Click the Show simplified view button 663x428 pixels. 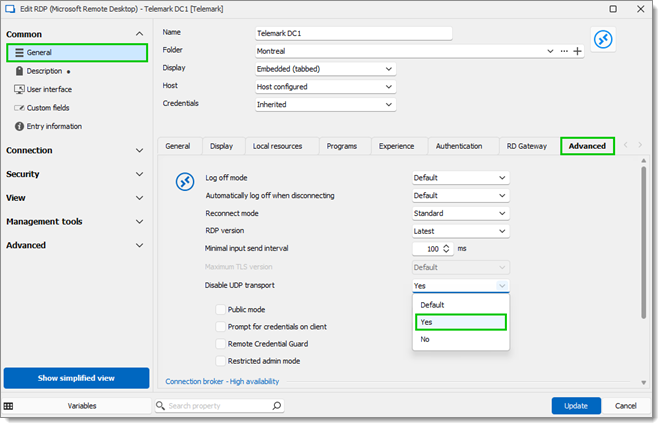(x=77, y=378)
